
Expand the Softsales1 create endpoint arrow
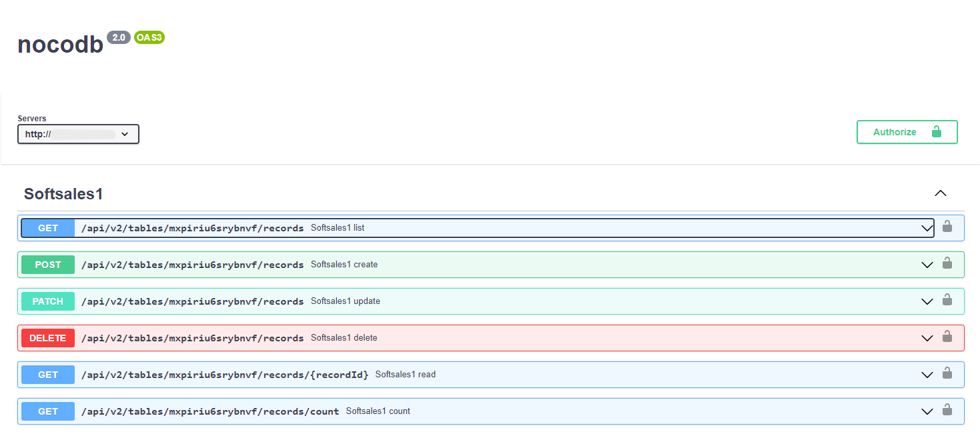pos(927,265)
